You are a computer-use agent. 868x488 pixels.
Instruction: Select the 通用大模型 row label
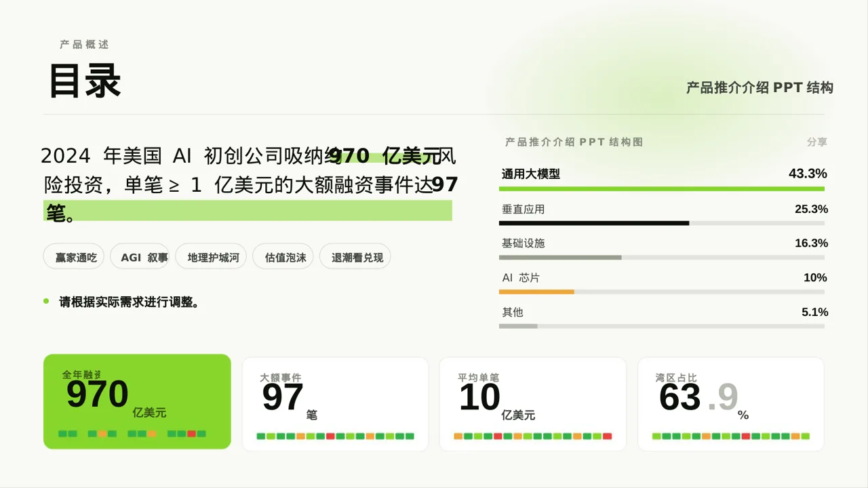[531, 174]
